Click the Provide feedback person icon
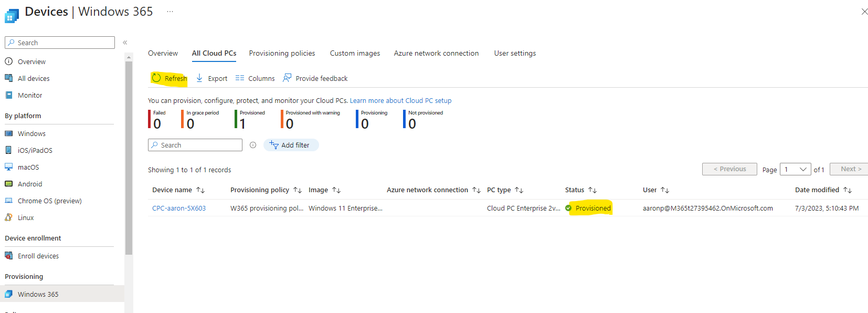 [287, 78]
